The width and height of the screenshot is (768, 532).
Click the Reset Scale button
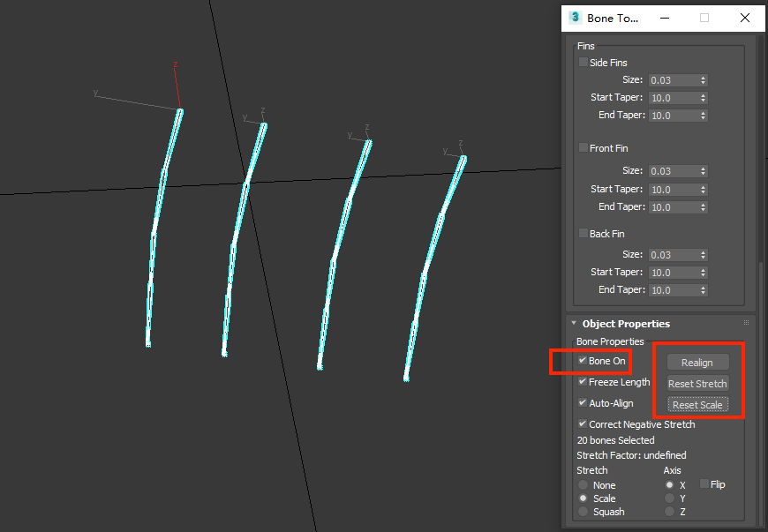(697, 405)
